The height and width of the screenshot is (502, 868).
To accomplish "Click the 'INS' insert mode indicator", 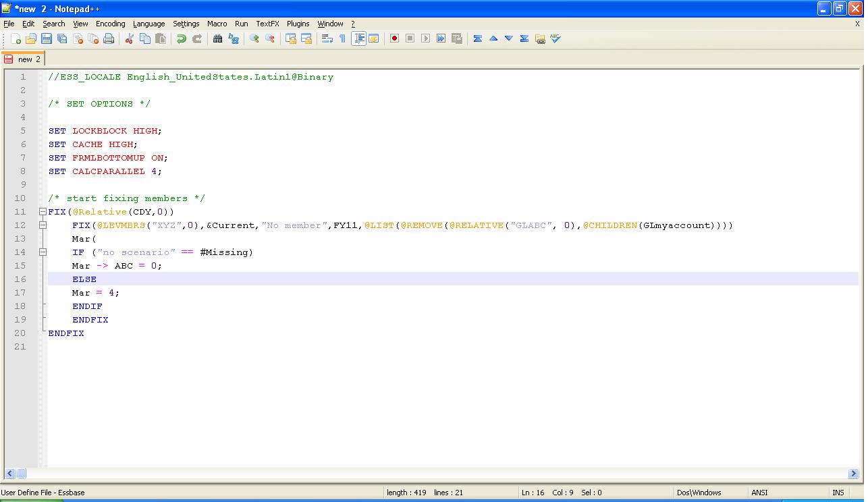I will 838,493.
